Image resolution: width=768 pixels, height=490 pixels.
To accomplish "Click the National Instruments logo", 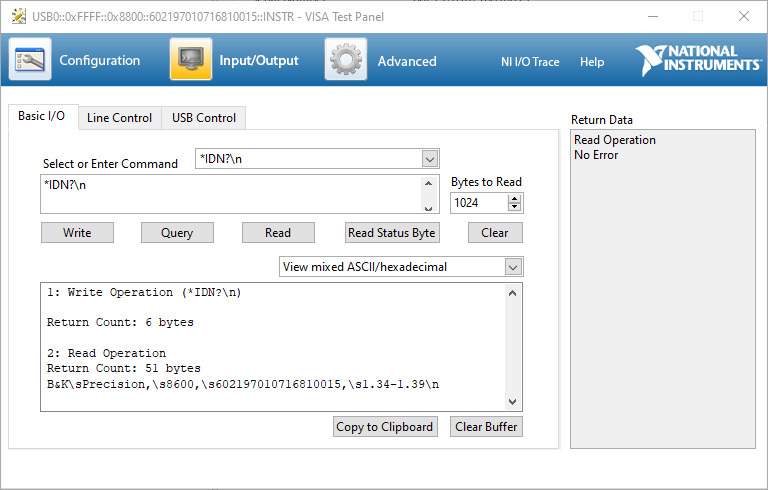I will point(698,60).
